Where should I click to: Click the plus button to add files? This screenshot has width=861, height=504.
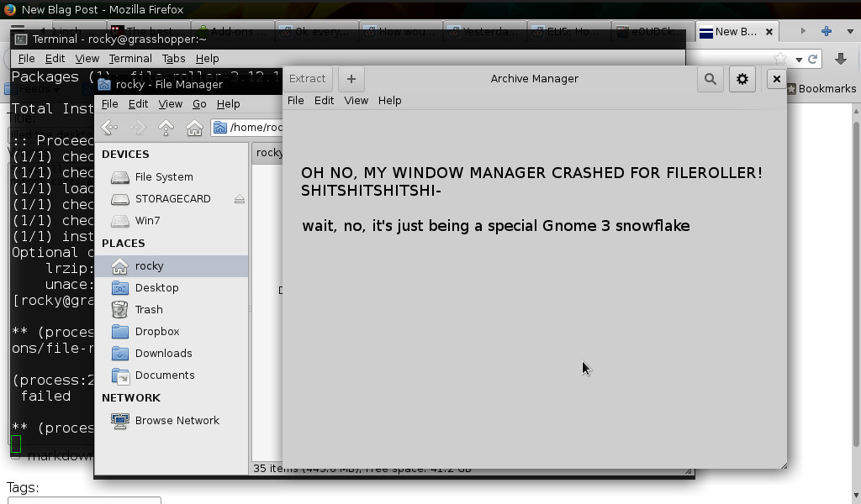click(351, 79)
